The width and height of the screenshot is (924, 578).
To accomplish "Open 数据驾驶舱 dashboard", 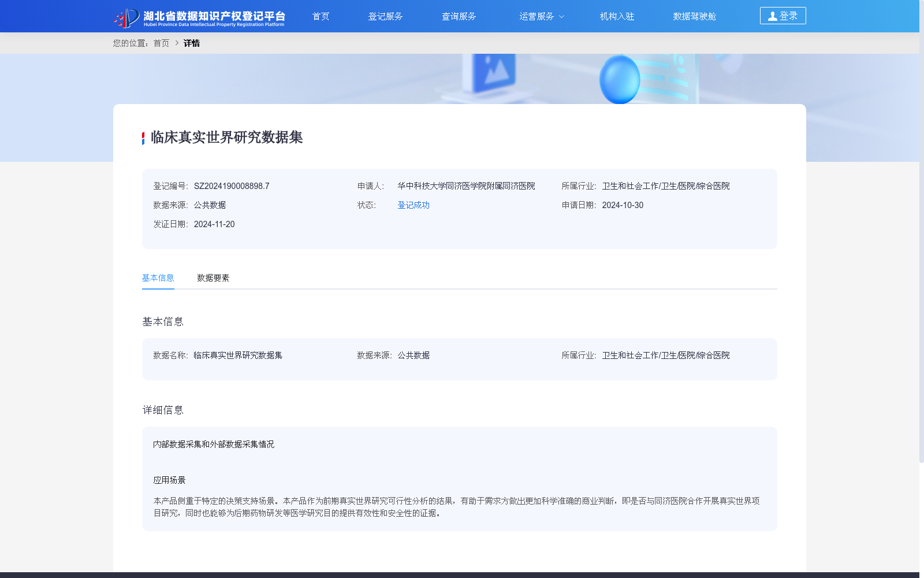I will point(694,16).
